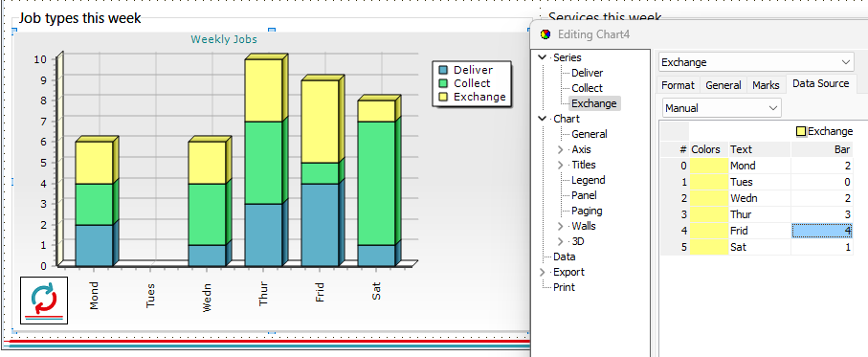The image size is (868, 357).
Task: Click the color cell for row Tues
Action: click(708, 182)
